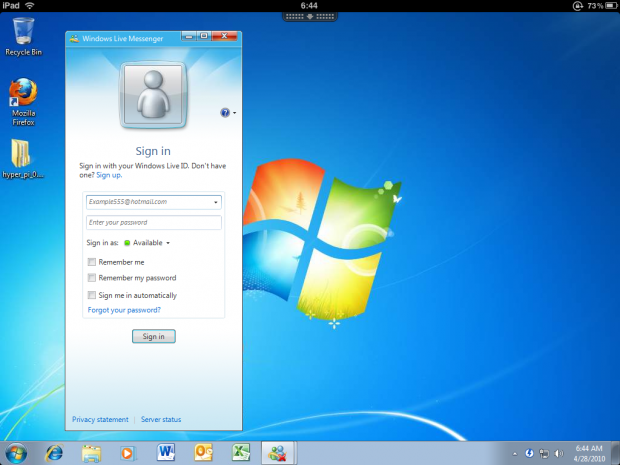The width and height of the screenshot is (620, 465).
Task: Launch Microsoft Excel from the taskbar
Action: (x=241, y=452)
